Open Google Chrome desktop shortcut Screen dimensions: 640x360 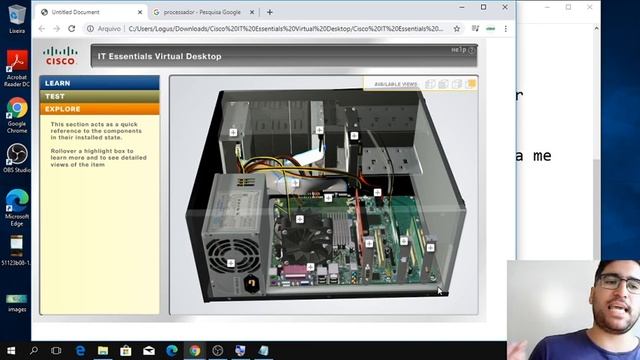17,115
